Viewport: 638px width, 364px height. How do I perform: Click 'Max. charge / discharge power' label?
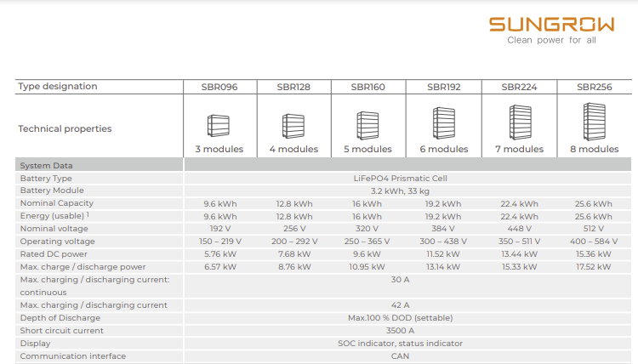83,267
